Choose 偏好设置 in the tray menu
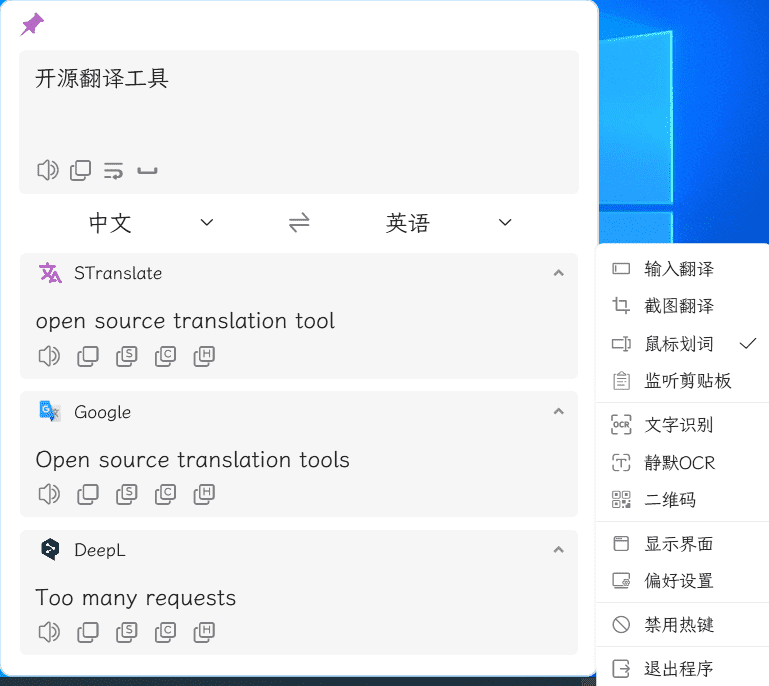The image size is (769, 686). point(679,581)
